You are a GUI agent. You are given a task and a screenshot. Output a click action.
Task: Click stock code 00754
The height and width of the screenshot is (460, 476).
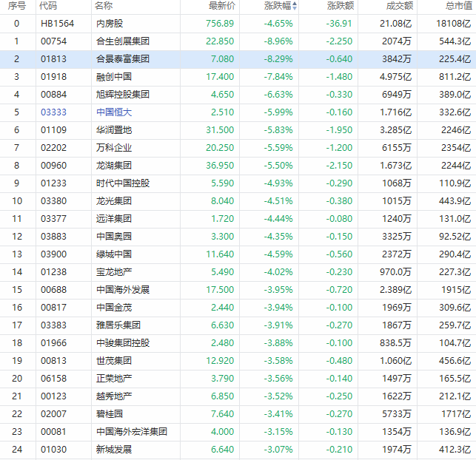(x=53, y=41)
